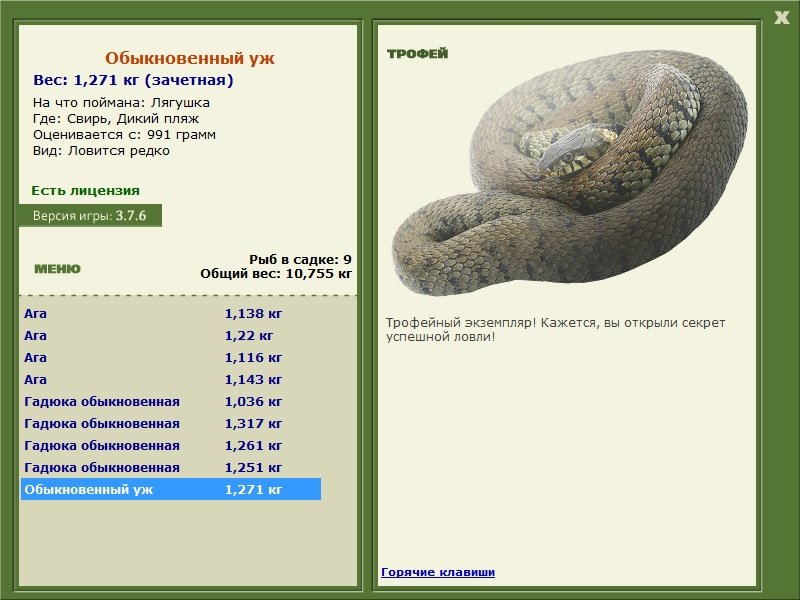This screenshot has width=800, height=600.
Task: Click the ТРОФЕЙ heading label
Action: [417, 54]
